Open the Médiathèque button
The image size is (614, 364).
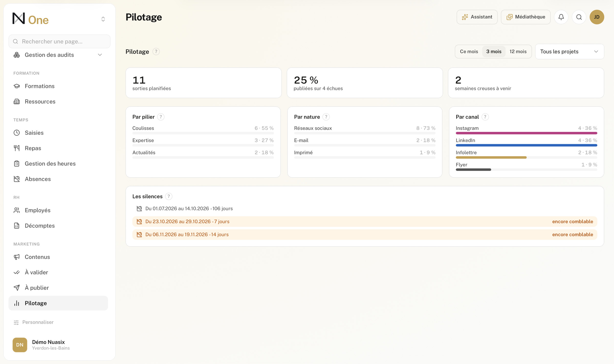(525, 17)
